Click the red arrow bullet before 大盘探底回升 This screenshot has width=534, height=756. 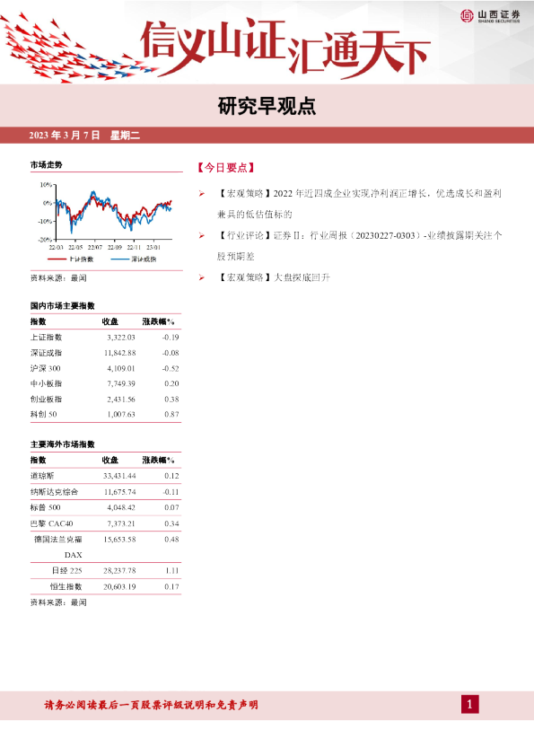coord(202,277)
